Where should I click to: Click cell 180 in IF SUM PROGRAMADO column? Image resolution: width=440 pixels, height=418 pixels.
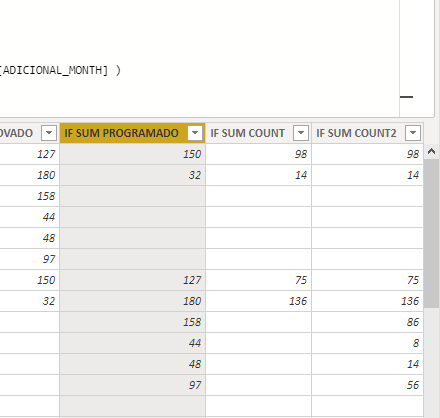click(x=132, y=301)
